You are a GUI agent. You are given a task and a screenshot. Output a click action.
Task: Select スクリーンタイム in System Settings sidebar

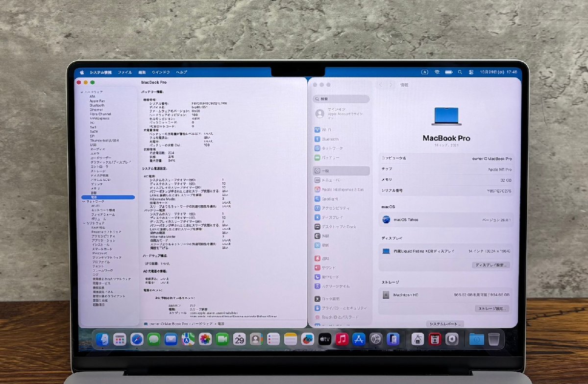coord(342,286)
